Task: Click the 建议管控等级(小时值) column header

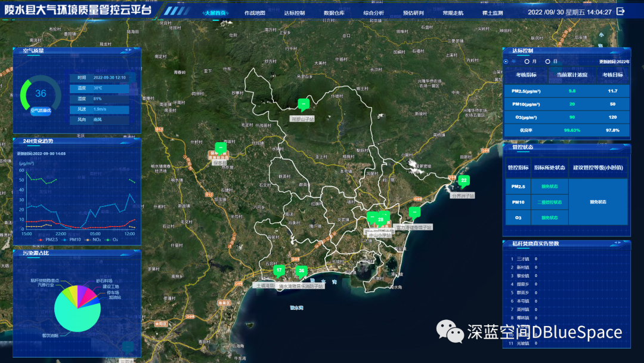Action: [x=598, y=168]
